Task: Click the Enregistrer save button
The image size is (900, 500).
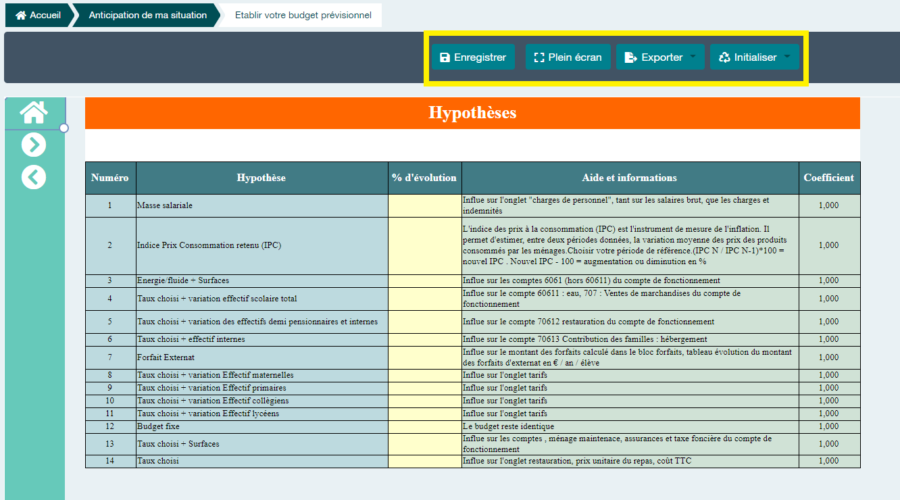Action: (x=473, y=57)
